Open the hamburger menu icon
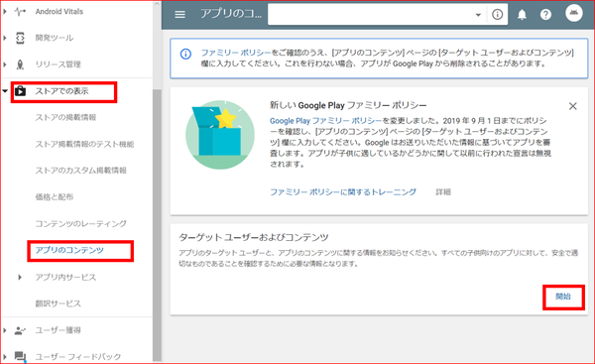595x364 pixels. coord(179,15)
